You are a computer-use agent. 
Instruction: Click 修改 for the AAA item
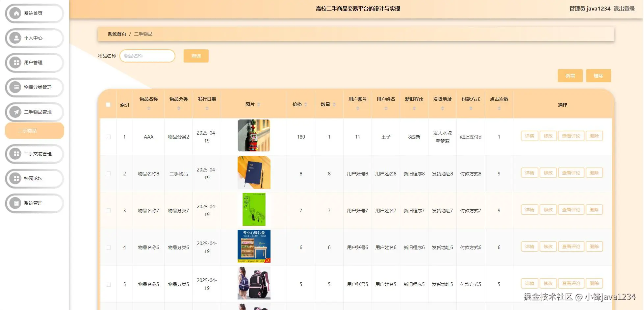548,136
